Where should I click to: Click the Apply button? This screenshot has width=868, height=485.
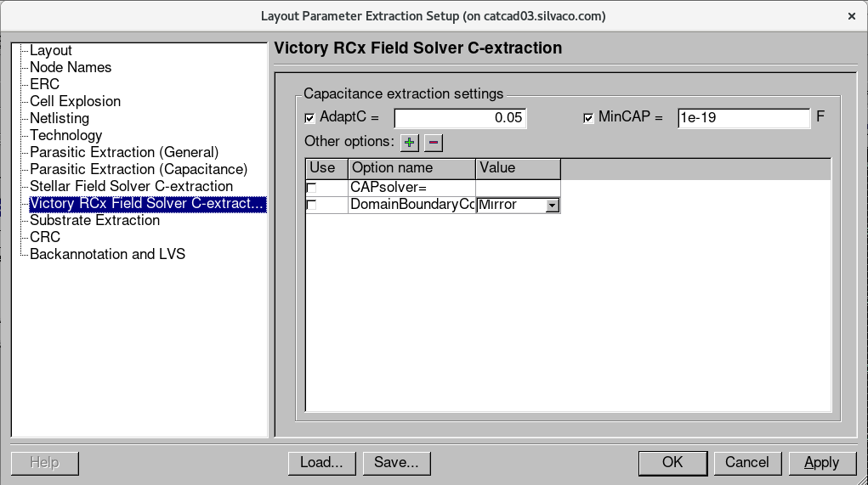pyautogui.click(x=821, y=463)
